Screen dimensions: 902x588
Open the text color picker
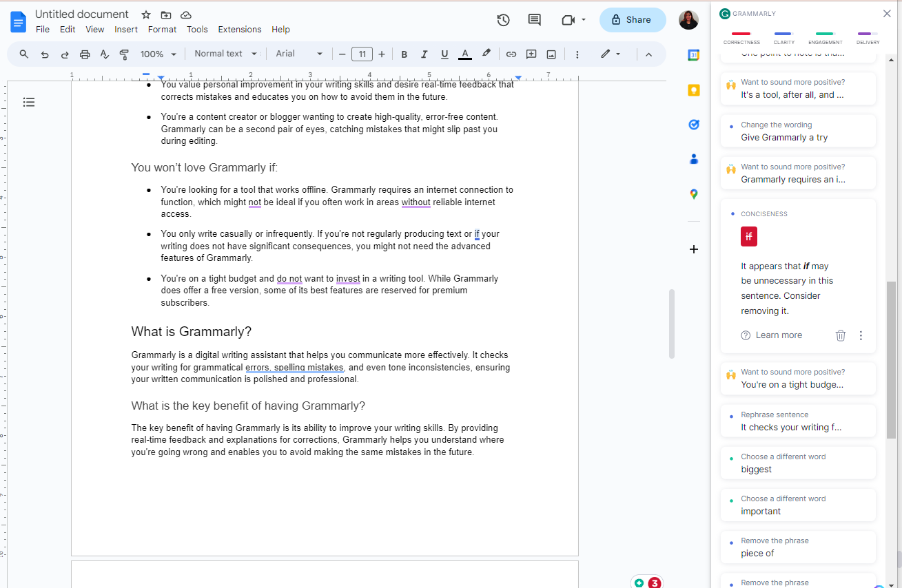click(465, 54)
